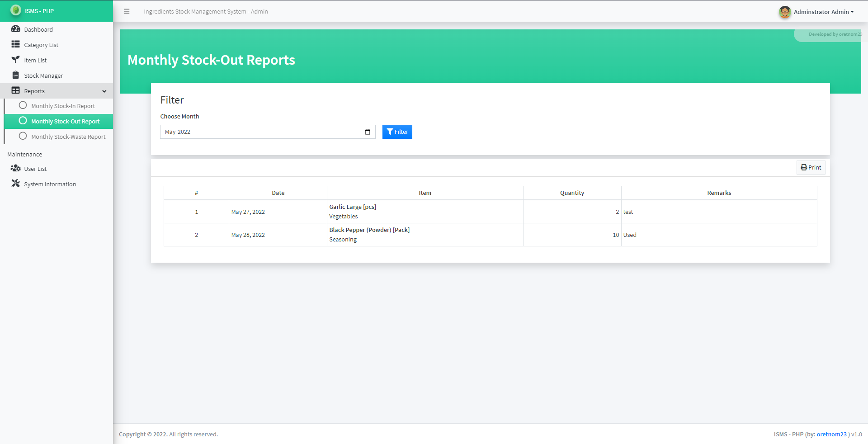This screenshot has height=444, width=868.
Task: Click the Vegetables category text
Action: click(x=343, y=217)
